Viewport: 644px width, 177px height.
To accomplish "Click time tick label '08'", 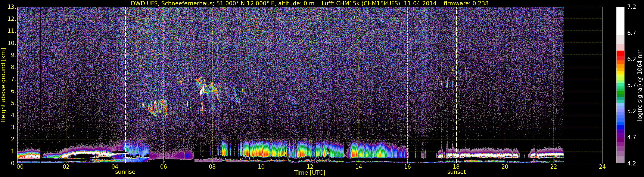I will [x=212, y=167].
